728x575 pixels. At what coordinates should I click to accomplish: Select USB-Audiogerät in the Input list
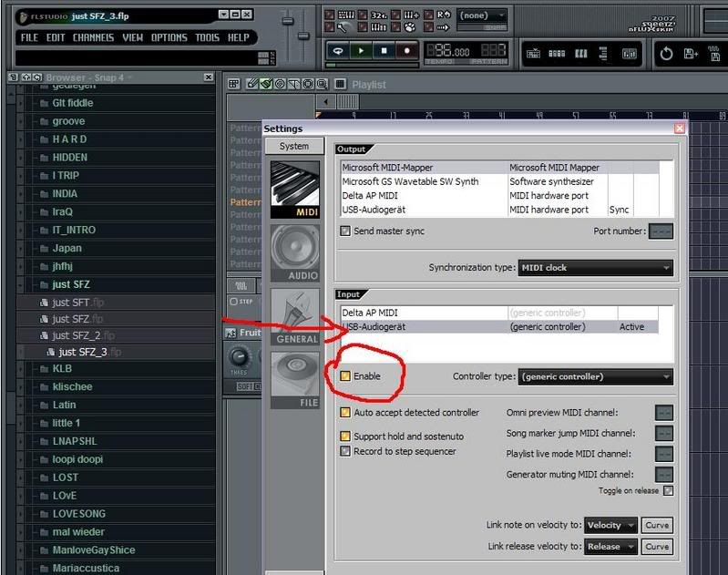point(424,326)
